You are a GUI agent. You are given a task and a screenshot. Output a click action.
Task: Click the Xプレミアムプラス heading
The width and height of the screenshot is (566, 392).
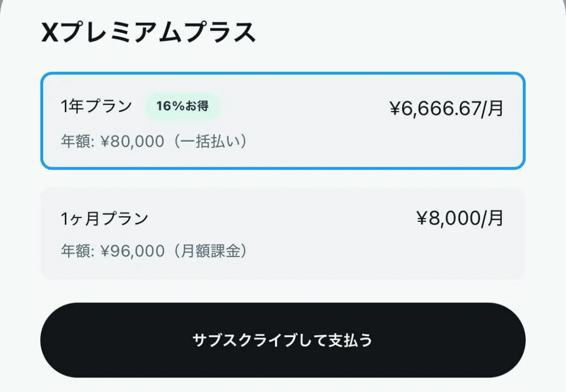(149, 34)
